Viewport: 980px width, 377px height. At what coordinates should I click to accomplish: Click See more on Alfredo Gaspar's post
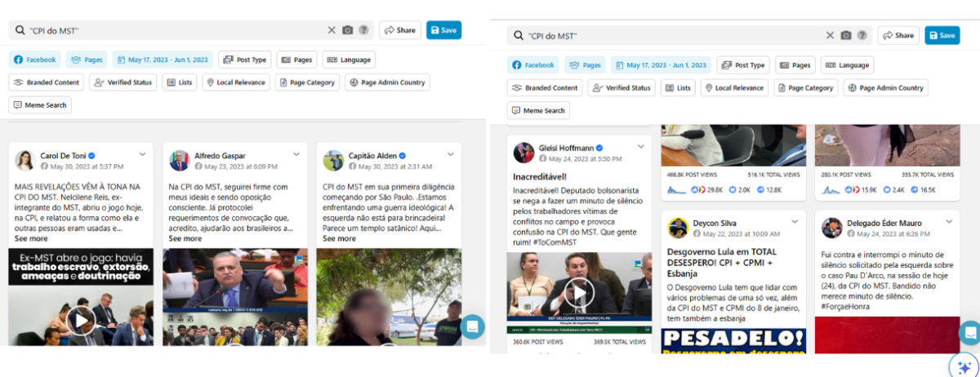pos(185,238)
